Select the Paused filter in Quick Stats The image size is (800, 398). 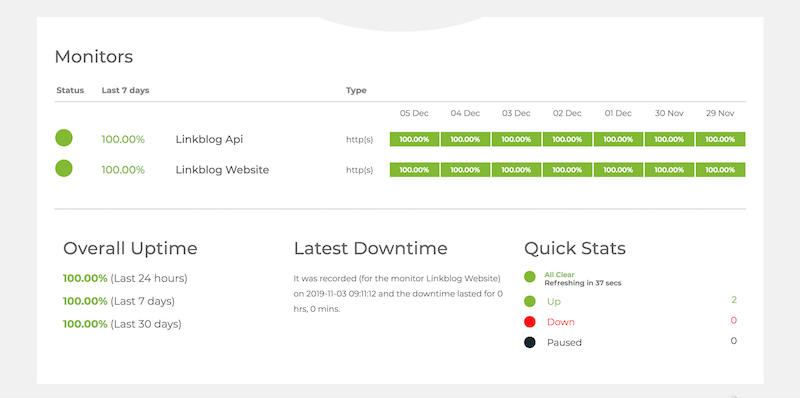click(x=564, y=342)
